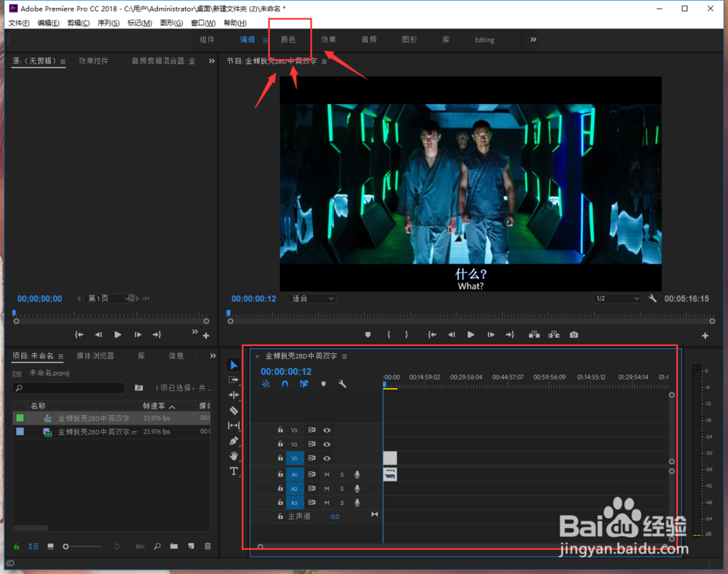The width and height of the screenshot is (728, 574).
Task: Play the Source monitor
Action: (118, 335)
